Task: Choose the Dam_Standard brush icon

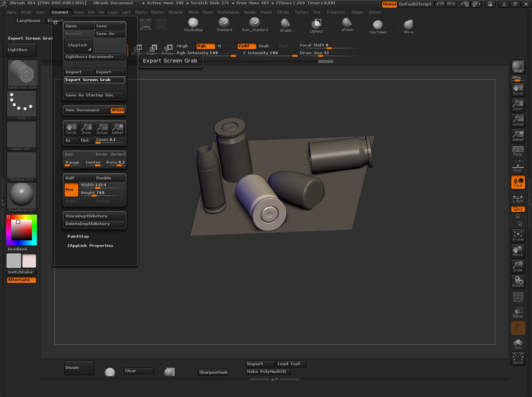Action: click(x=254, y=24)
